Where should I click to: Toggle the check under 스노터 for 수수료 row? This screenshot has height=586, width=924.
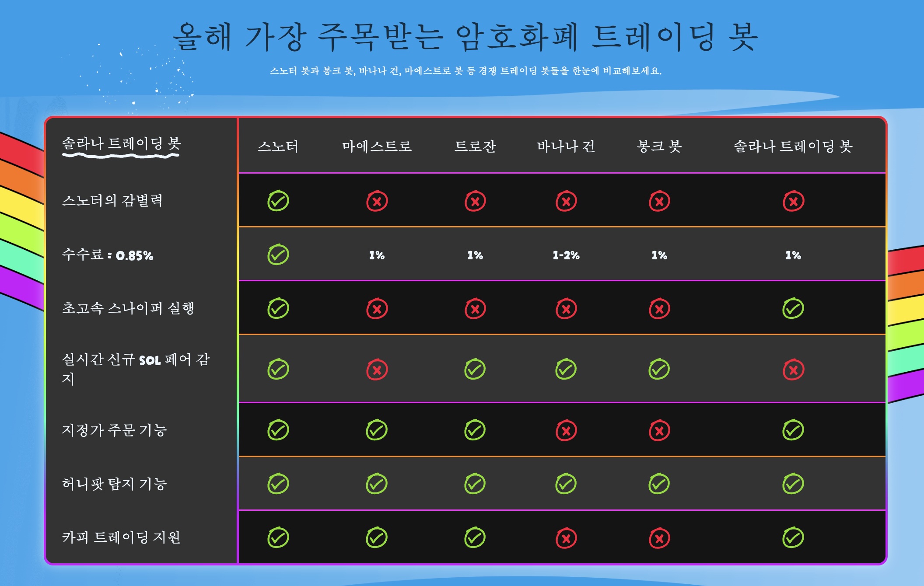point(277,255)
